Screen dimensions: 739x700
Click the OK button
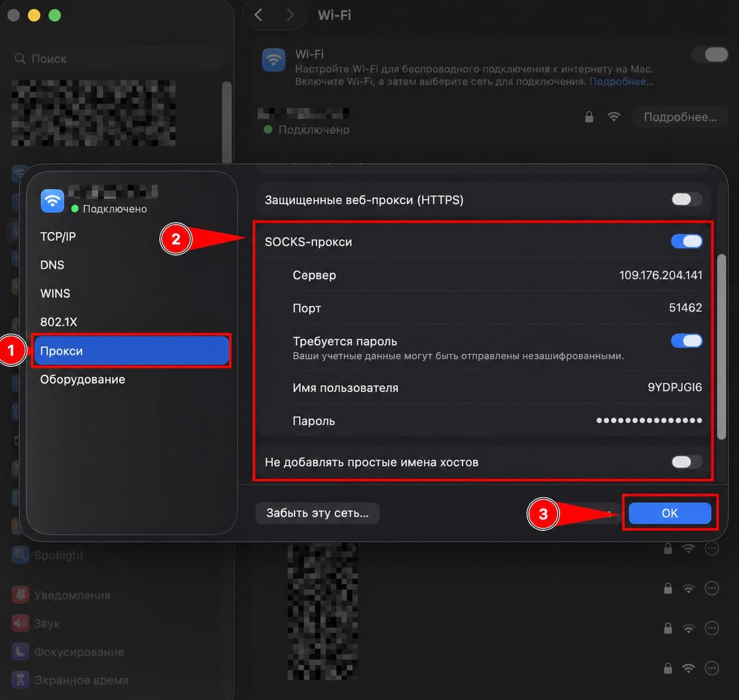tap(670, 513)
